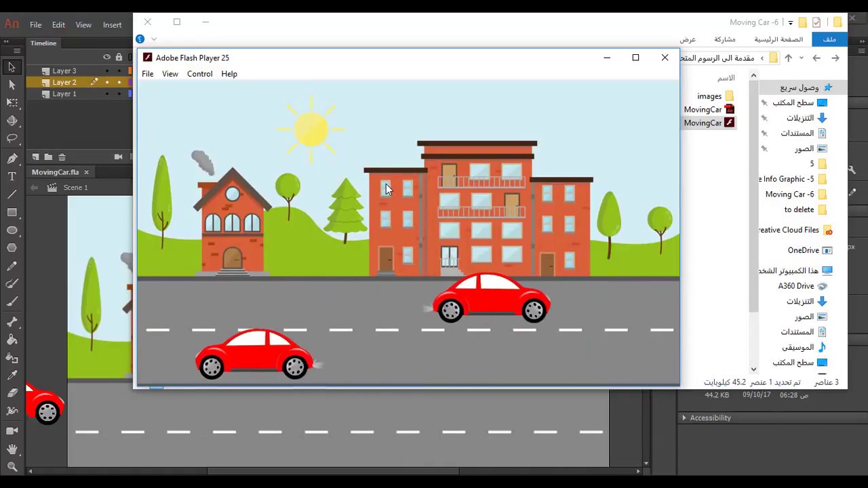868x488 pixels.
Task: Select the Oval tool
Action: pyautogui.click(x=12, y=230)
